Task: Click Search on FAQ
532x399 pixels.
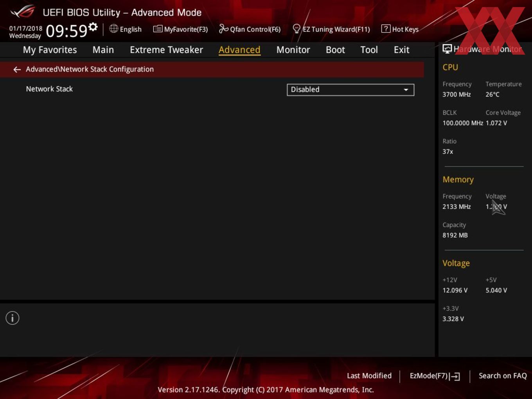Action: tap(503, 376)
